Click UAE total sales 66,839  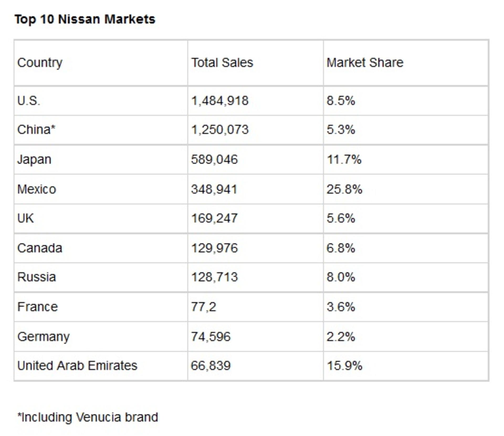211,366
